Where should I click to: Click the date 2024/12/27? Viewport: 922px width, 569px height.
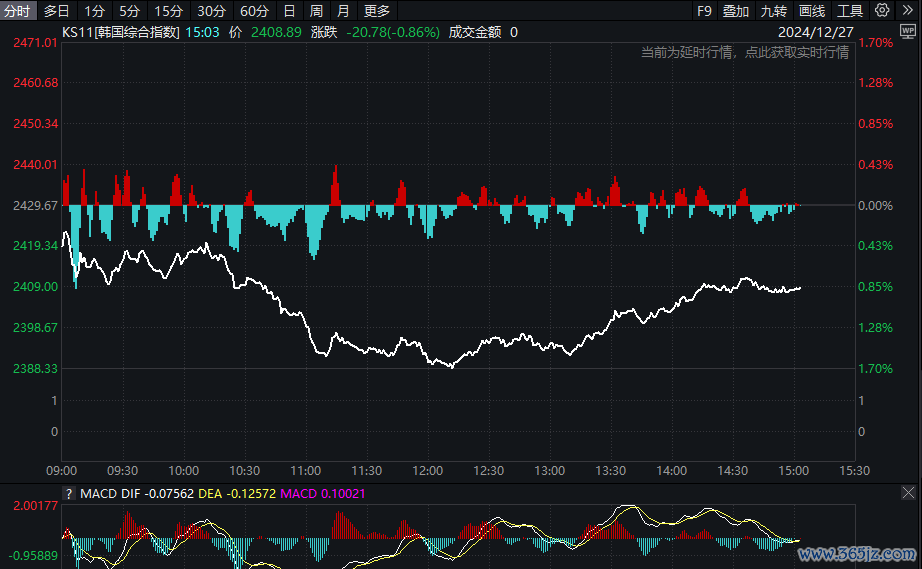click(x=815, y=32)
